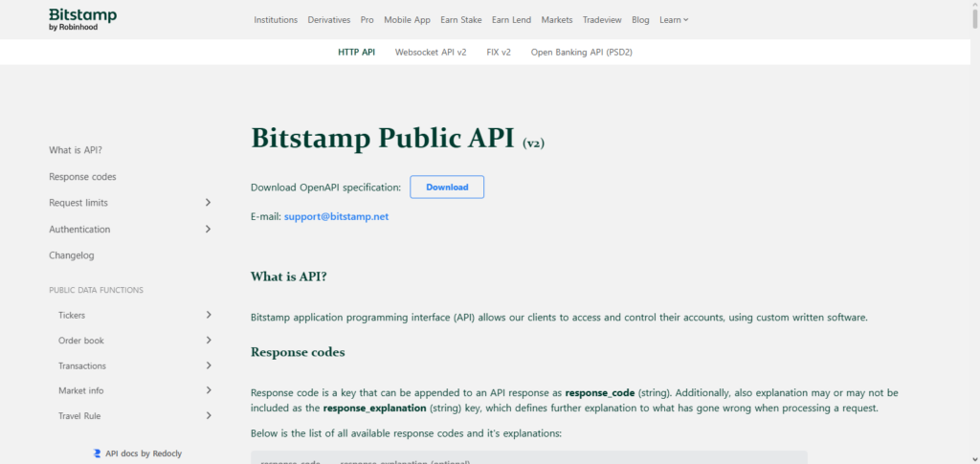Click the "What is API?" section heading
The image size is (980, 464).
pyautogui.click(x=289, y=276)
